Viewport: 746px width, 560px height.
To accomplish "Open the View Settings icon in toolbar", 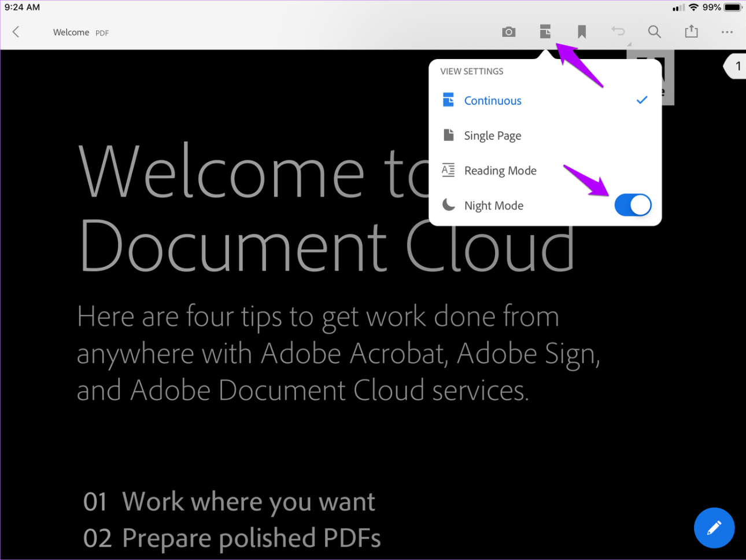I will [545, 32].
